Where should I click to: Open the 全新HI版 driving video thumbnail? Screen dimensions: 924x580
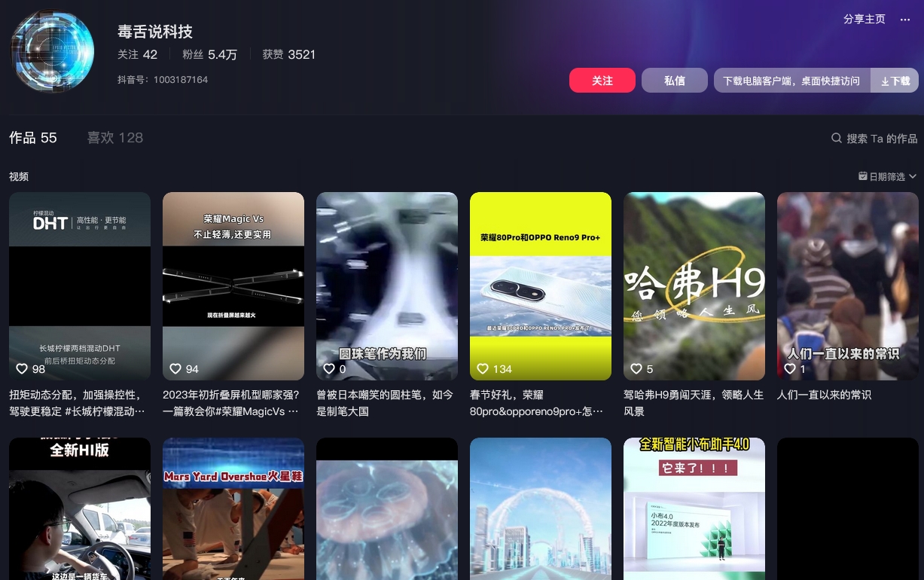coord(80,508)
